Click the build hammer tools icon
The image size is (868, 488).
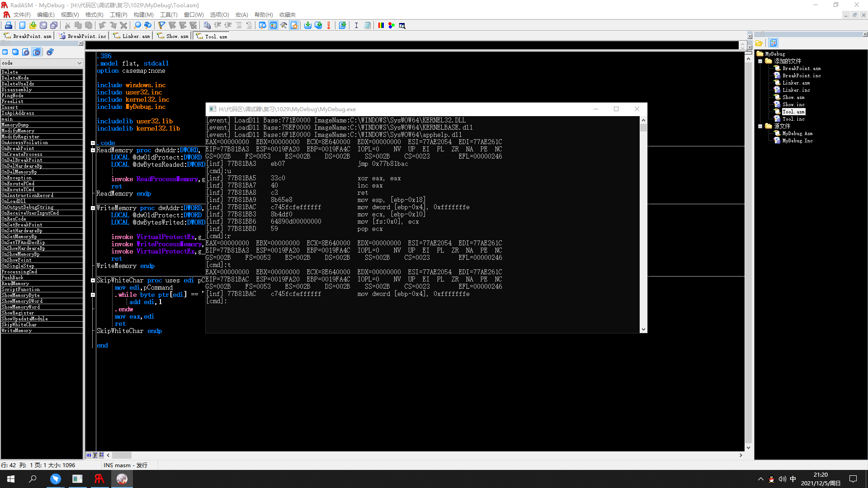tap(283, 25)
